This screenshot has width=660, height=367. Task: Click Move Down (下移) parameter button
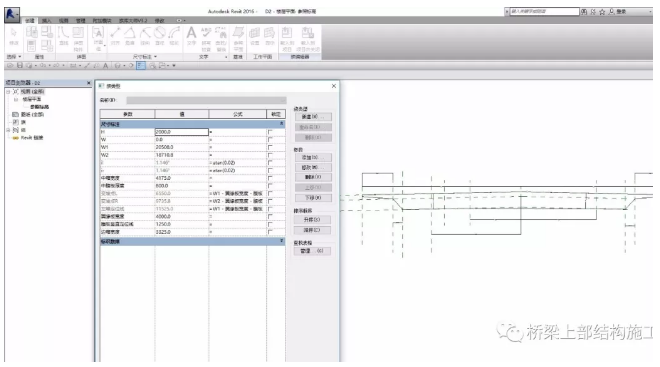tap(313, 198)
